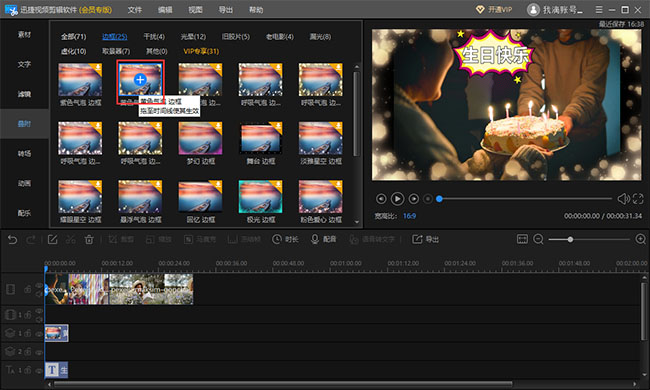This screenshot has height=390, width=650.
Task: Select the 冻结帧 freeze frame tool
Action: click(244, 240)
